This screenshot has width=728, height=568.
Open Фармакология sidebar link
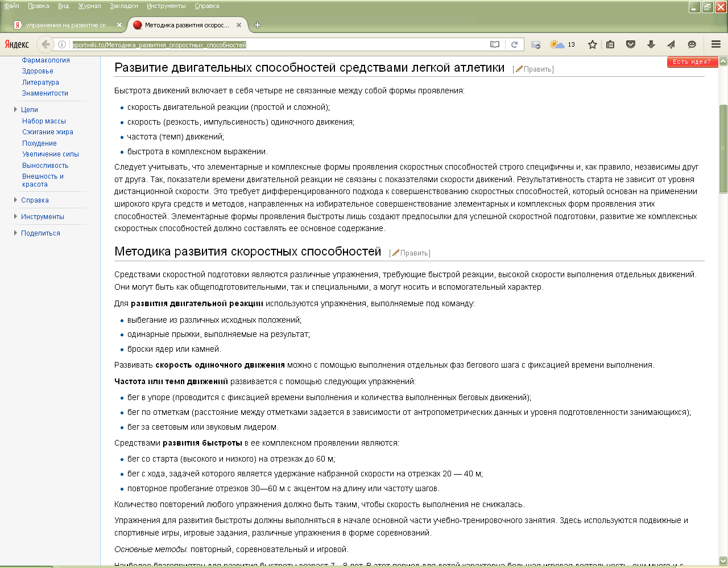pyautogui.click(x=46, y=60)
